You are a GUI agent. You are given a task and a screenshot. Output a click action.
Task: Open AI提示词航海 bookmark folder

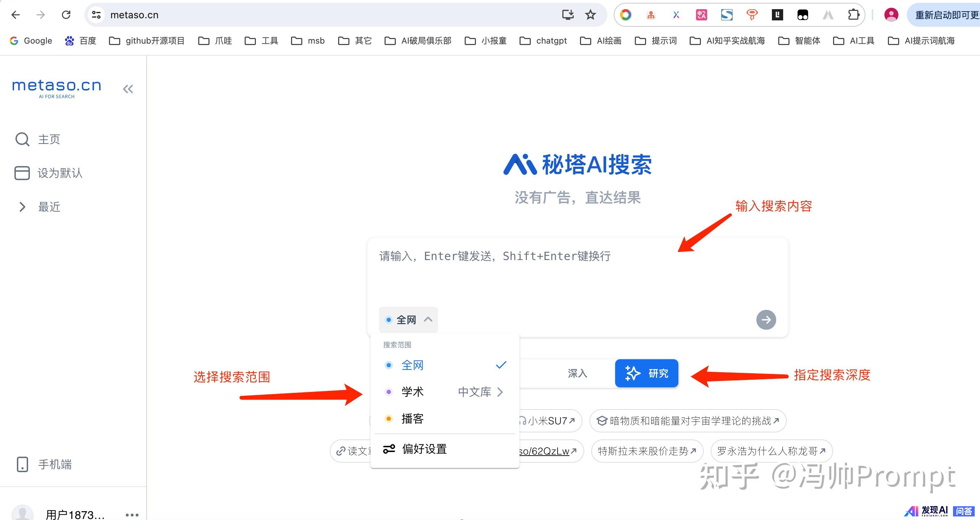[x=921, y=41]
